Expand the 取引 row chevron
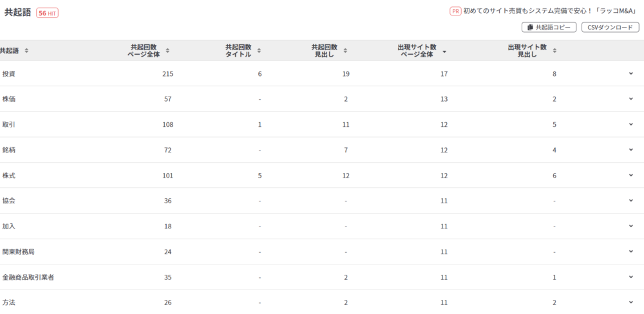The image size is (644, 314). [631, 124]
